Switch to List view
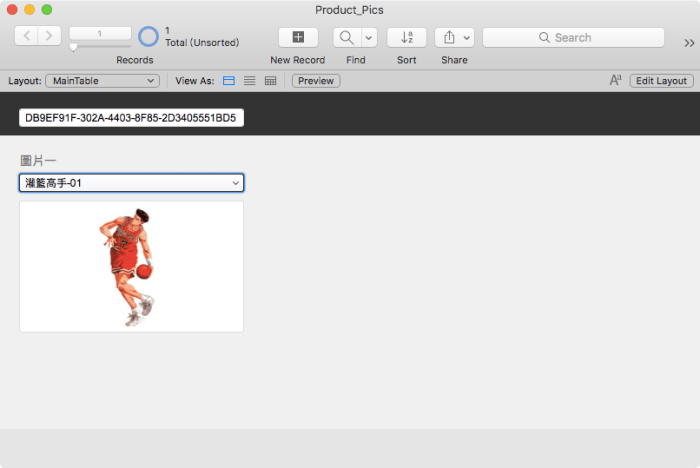The width and height of the screenshot is (700, 468). (249, 80)
